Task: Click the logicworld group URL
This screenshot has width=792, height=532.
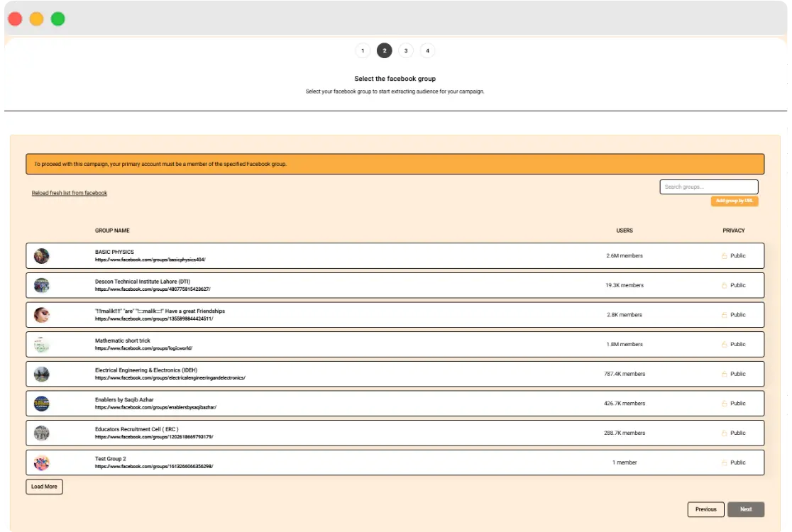Action: [143, 348]
